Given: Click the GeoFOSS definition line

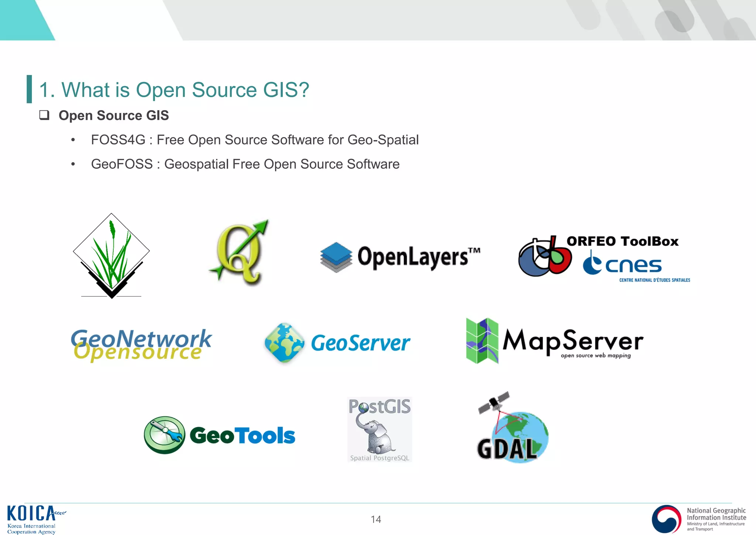Looking at the screenshot, I should point(245,164).
